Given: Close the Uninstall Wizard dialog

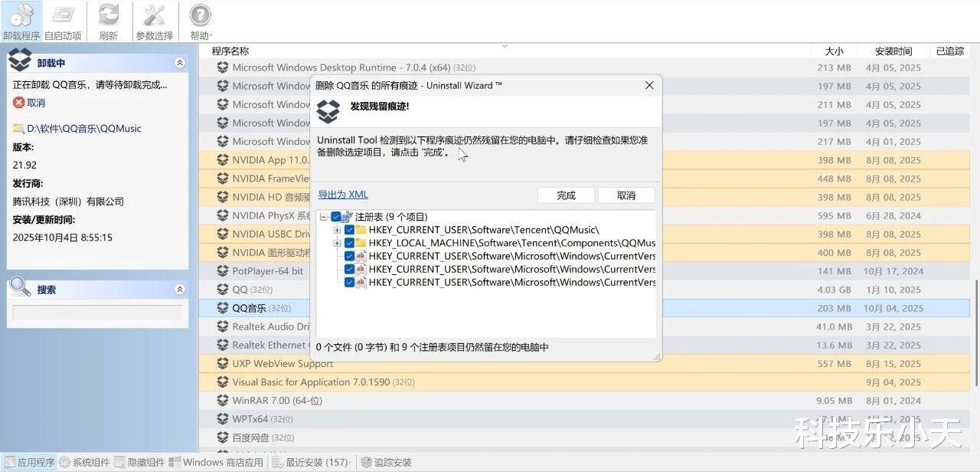Looking at the screenshot, I should tap(649, 85).
